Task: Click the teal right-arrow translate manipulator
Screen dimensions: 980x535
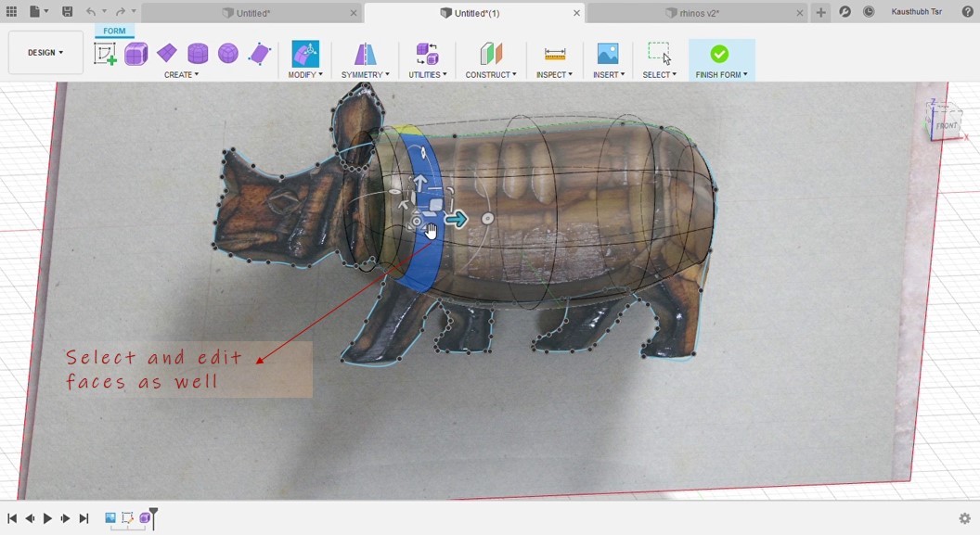Action: [x=457, y=219]
